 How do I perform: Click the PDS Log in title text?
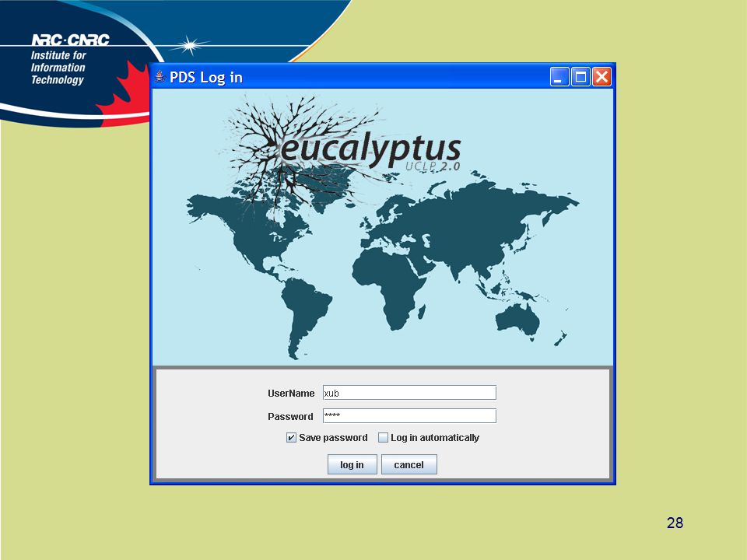click(206, 78)
